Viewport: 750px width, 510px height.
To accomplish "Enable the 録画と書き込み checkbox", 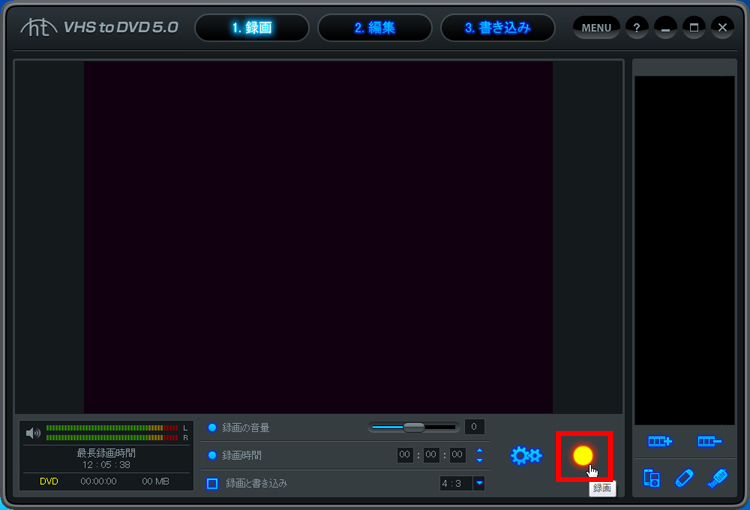I will (x=212, y=483).
